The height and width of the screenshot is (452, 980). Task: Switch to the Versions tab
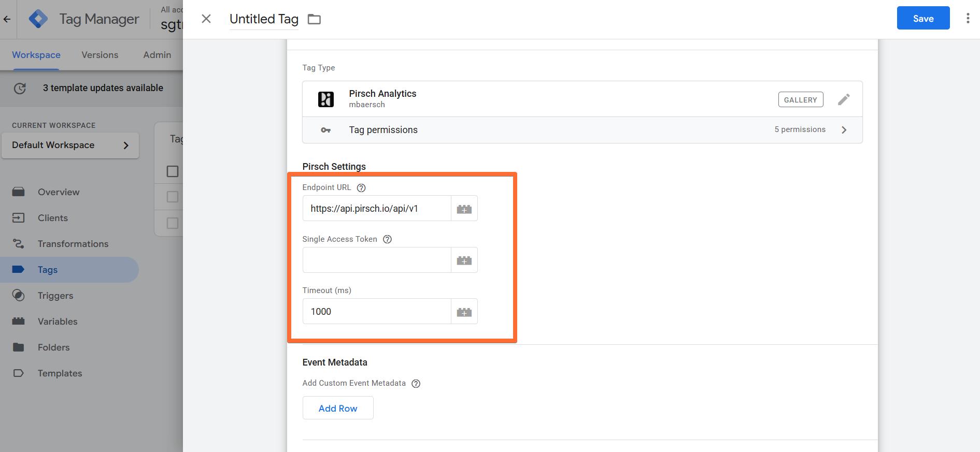pyautogui.click(x=100, y=55)
